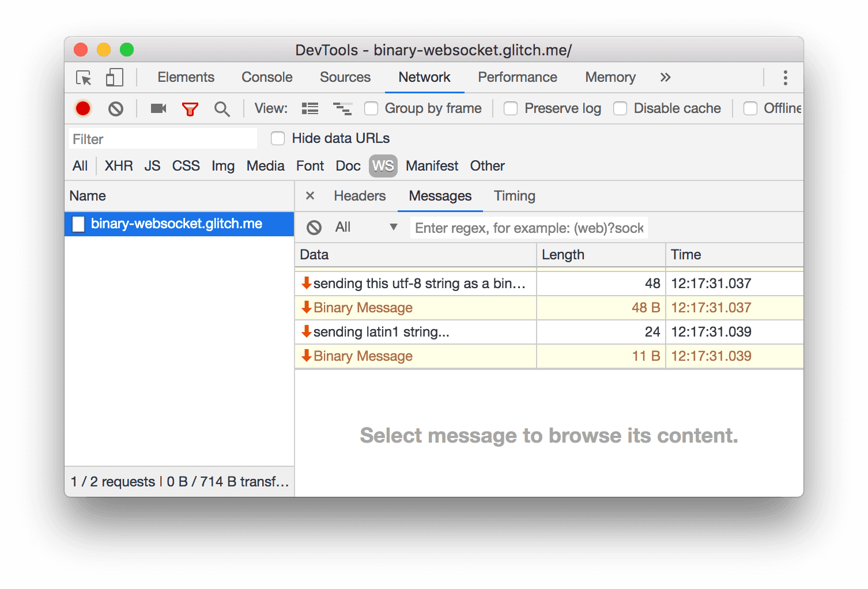Select the yellow 48 B Binary Message row
This screenshot has height=589, width=868.
414,307
